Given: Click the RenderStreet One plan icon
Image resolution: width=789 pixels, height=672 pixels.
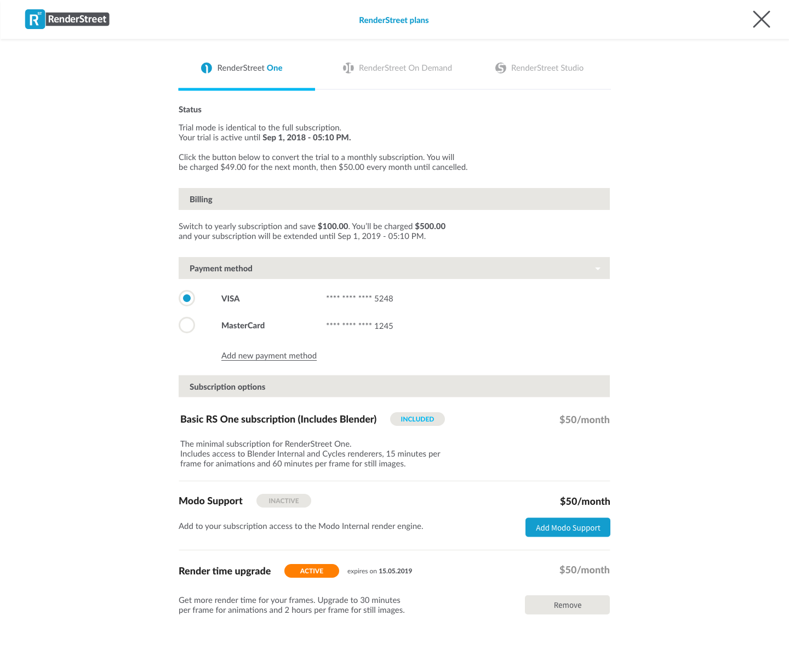Looking at the screenshot, I should tap(206, 68).
